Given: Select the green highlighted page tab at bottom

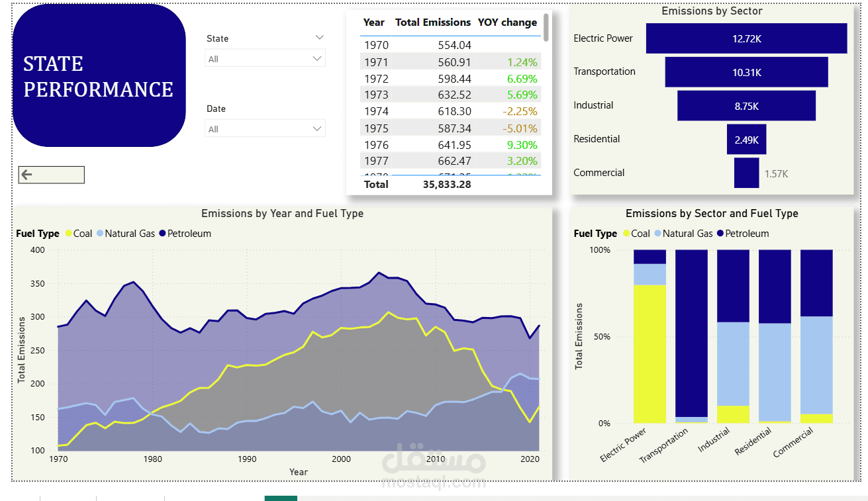Looking at the screenshot, I should pos(281,498).
